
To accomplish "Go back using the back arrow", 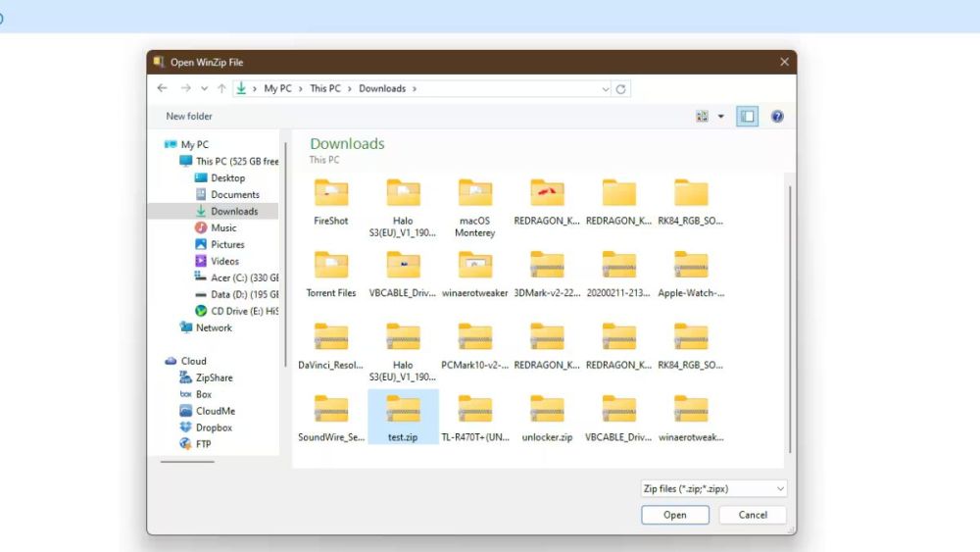I will (x=163, y=88).
